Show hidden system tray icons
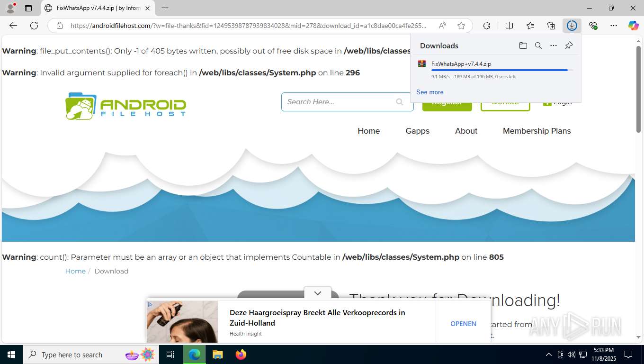644x364 pixels. pos(549,355)
